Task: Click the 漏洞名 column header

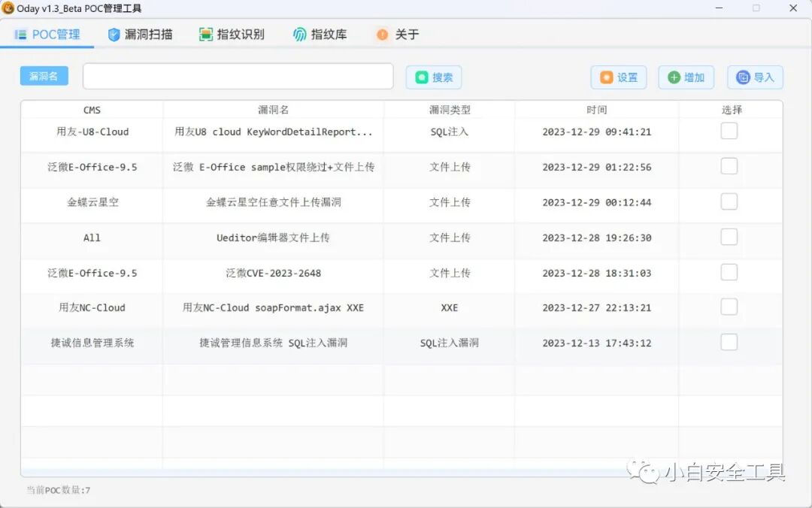Action: (274, 110)
